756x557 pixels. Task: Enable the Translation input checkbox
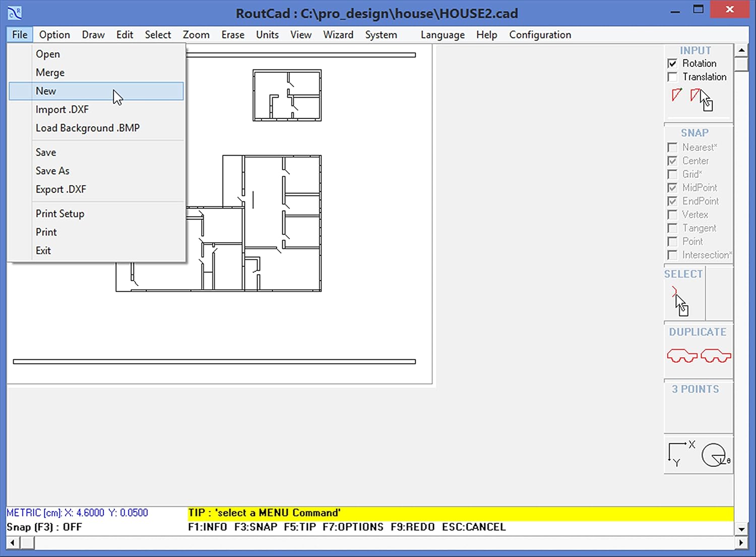coord(673,77)
